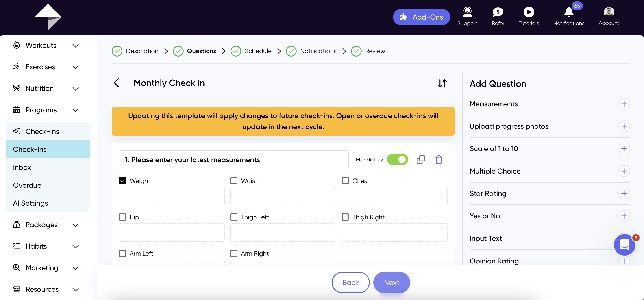Go to the Notifications wizard step
This screenshot has width=644, height=300.
point(311,51)
